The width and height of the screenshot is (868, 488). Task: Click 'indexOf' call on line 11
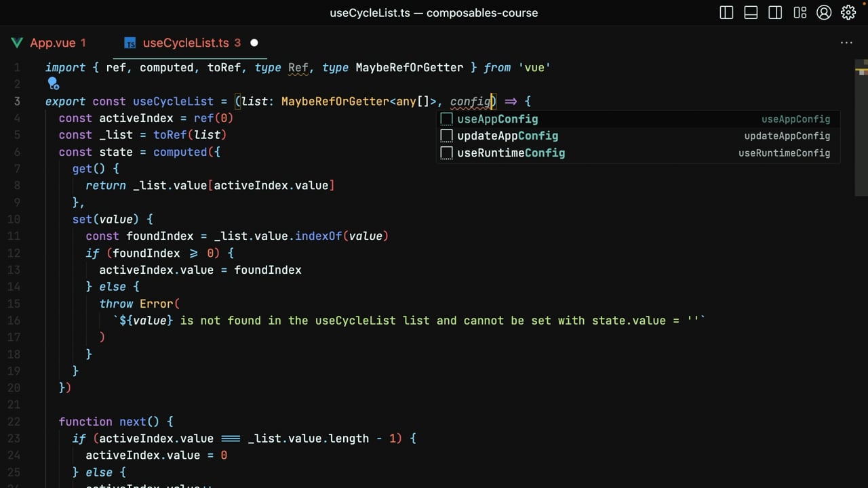tap(319, 237)
